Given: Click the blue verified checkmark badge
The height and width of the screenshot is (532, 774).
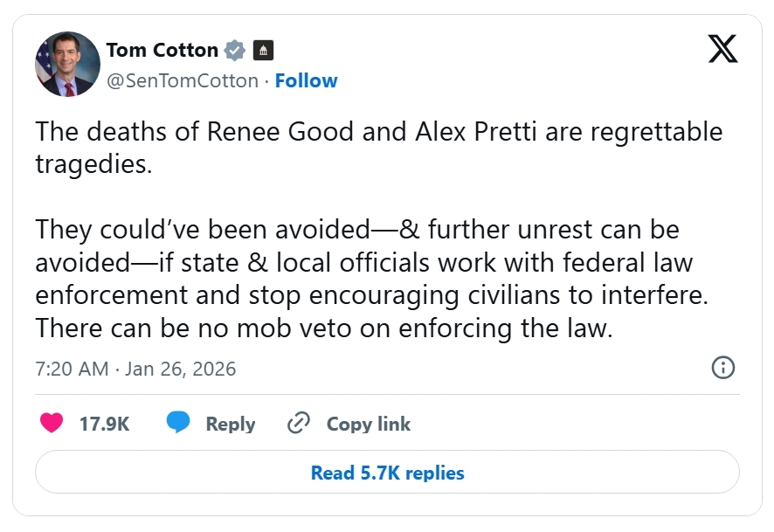Looking at the screenshot, I should 235,50.
